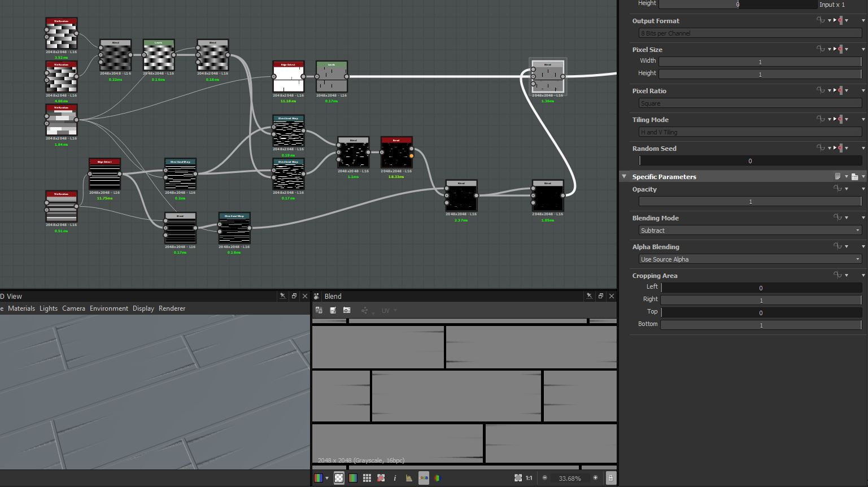This screenshot has height=487, width=868.
Task: Open the Camera menu in 3D View
Action: (x=73, y=308)
